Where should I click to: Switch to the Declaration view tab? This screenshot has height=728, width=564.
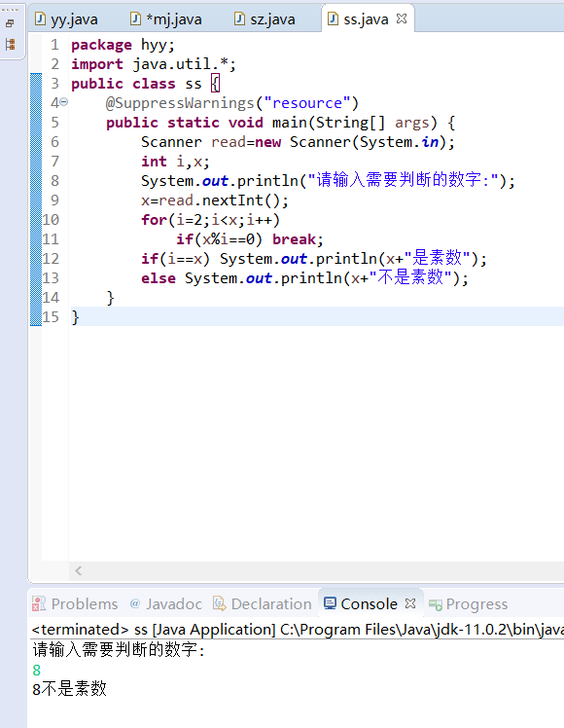pos(262,604)
